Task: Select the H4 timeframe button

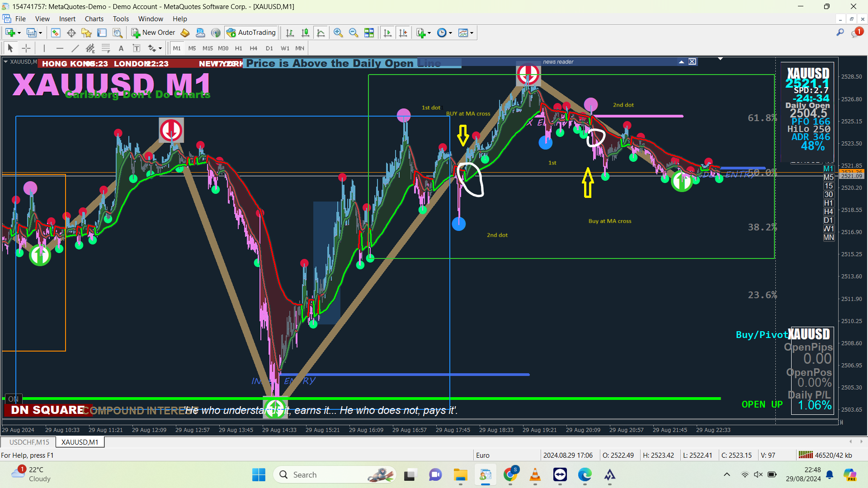Action: pyautogui.click(x=253, y=48)
